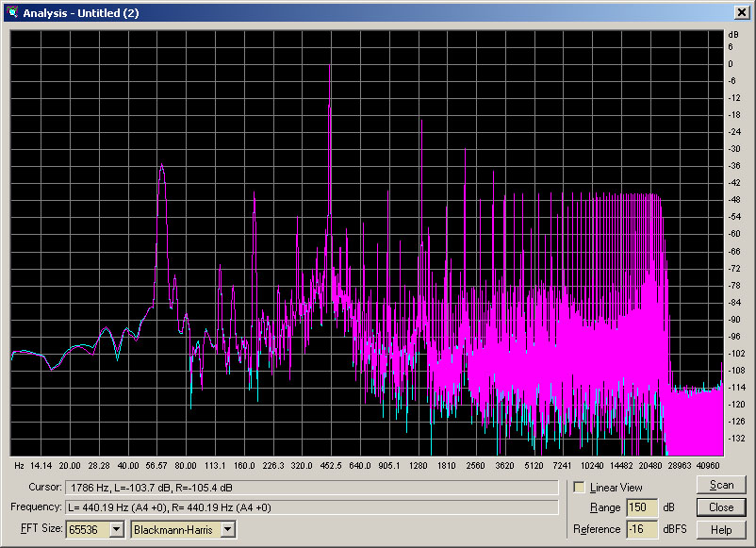Enable the Linear View checkbox
Screen dimensions: 756x548
(x=580, y=488)
